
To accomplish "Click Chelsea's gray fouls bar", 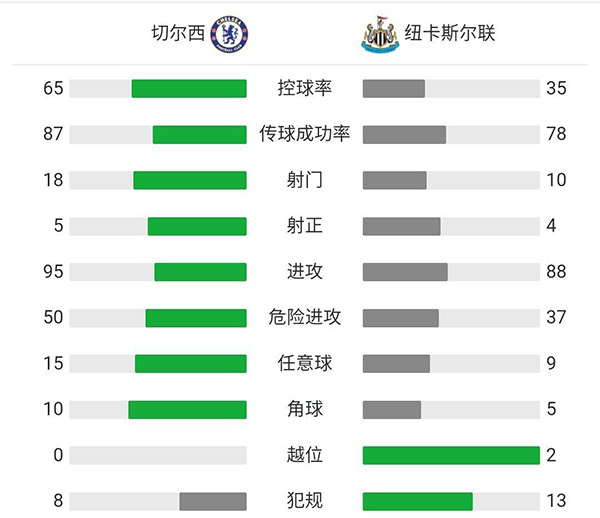I will tap(213, 501).
